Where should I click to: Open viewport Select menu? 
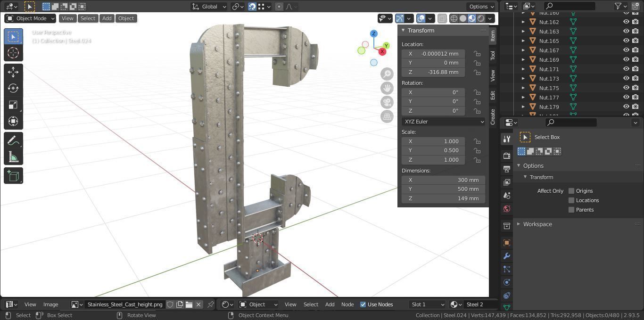coord(88,18)
